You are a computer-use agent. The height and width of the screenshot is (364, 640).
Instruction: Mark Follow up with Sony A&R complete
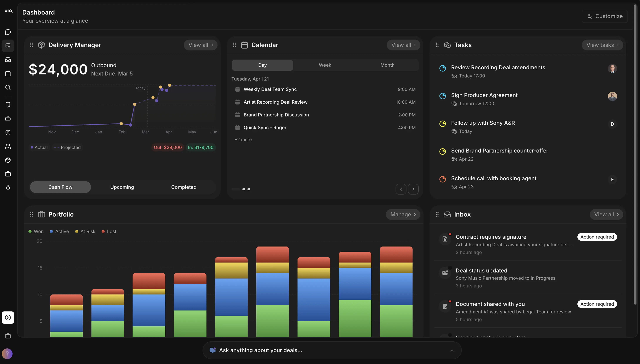point(443,124)
